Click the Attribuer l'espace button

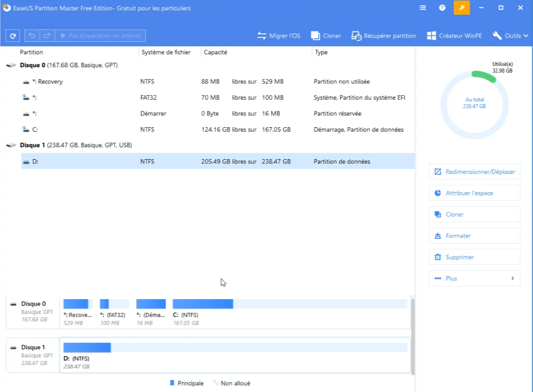(474, 193)
